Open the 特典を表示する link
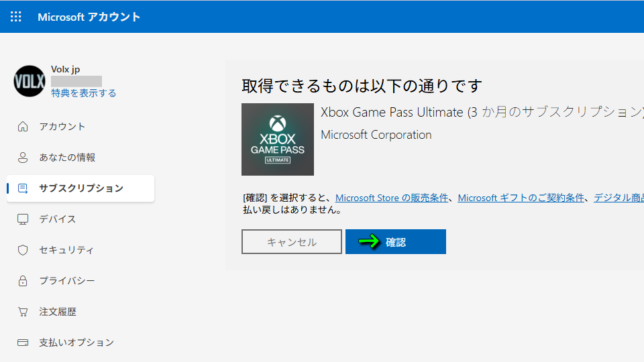The height and width of the screenshot is (362, 644). coord(83,93)
